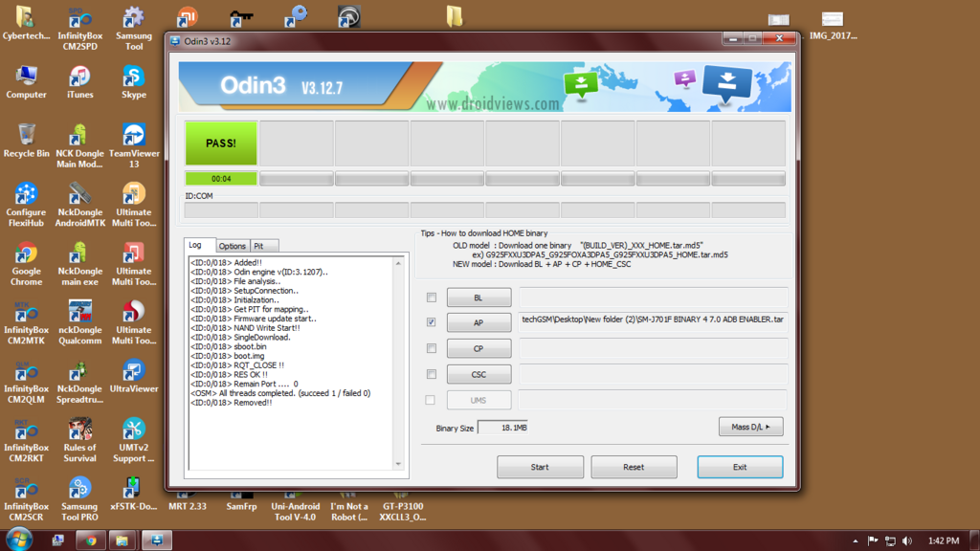Launch UltraViewer from the desktop
Viewport: 980px width, 551px height.
click(134, 376)
